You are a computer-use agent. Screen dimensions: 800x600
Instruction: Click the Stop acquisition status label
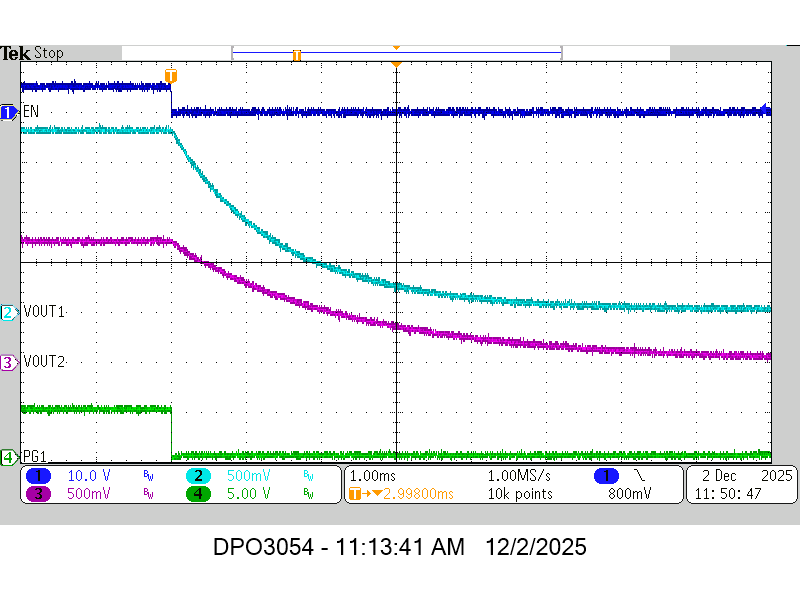click(x=49, y=53)
